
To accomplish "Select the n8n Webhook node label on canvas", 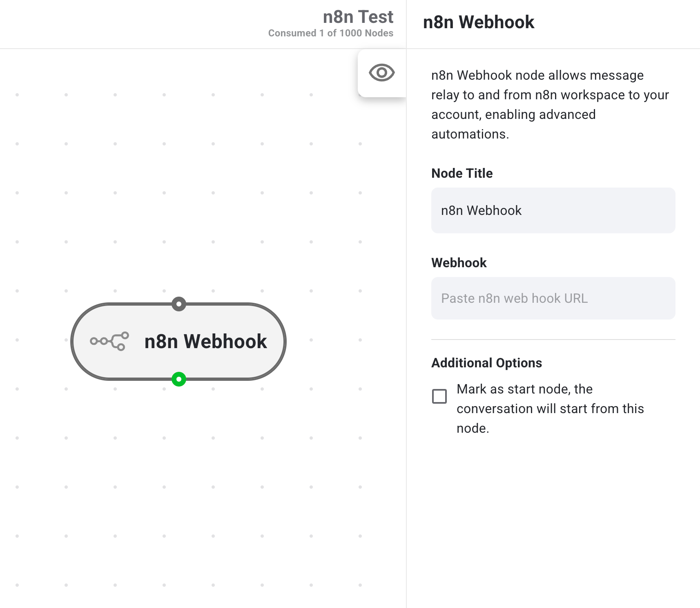I will tap(205, 341).
